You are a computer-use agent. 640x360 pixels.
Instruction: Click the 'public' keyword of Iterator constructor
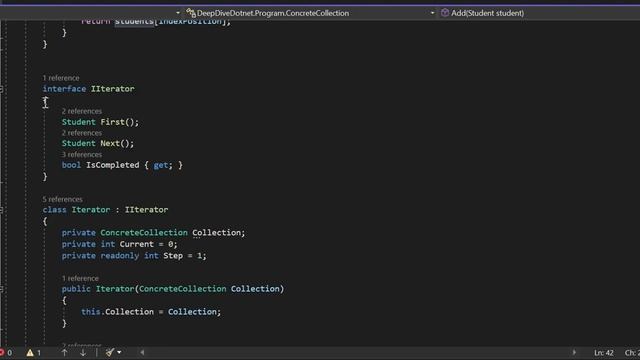click(76, 289)
